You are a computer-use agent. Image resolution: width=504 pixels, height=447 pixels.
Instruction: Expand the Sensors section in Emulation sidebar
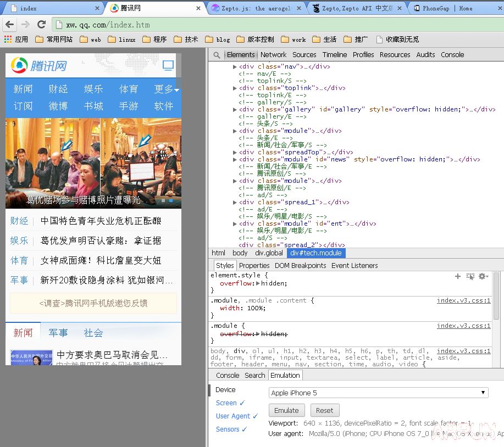coord(228,429)
